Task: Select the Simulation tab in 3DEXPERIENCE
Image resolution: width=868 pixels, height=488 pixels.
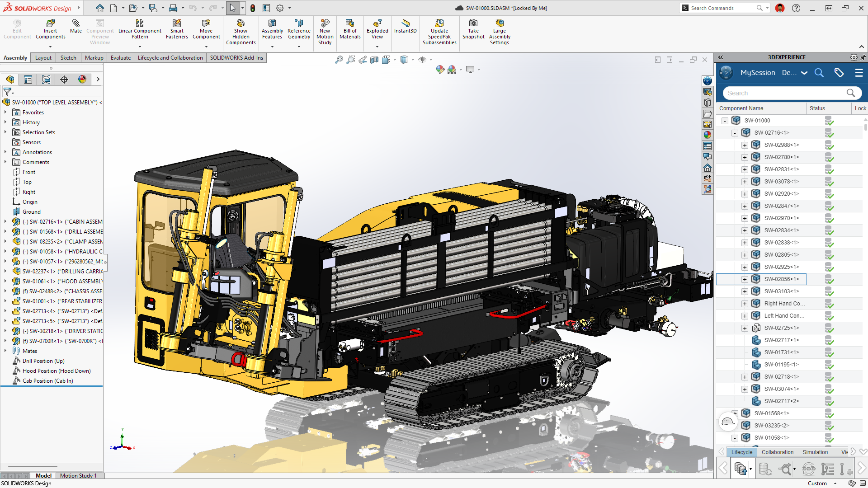Action: [x=815, y=452]
